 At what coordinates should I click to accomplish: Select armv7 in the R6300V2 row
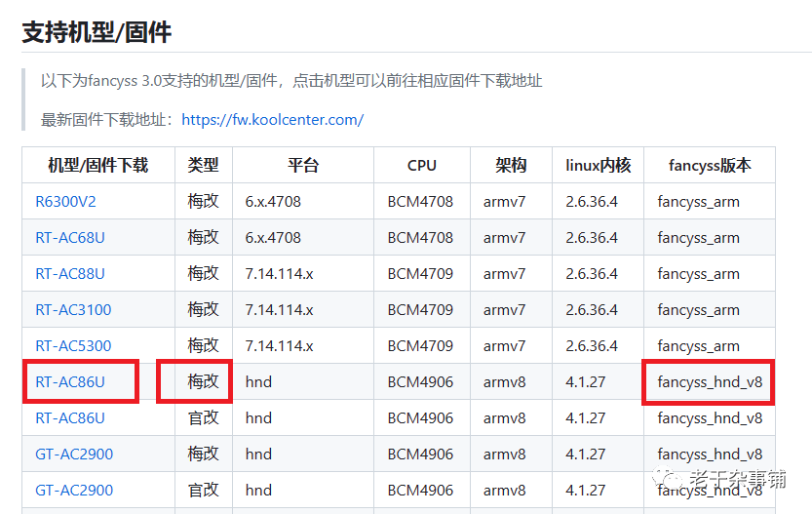coord(504,202)
